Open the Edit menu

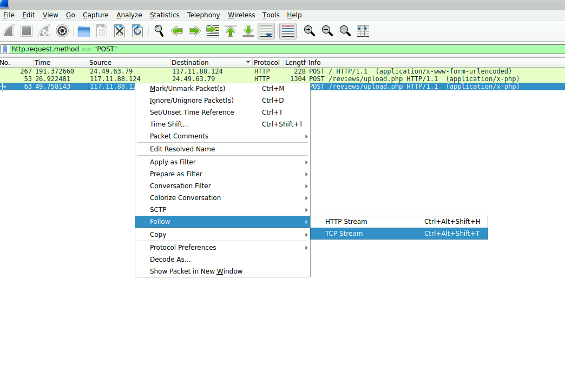(x=29, y=15)
